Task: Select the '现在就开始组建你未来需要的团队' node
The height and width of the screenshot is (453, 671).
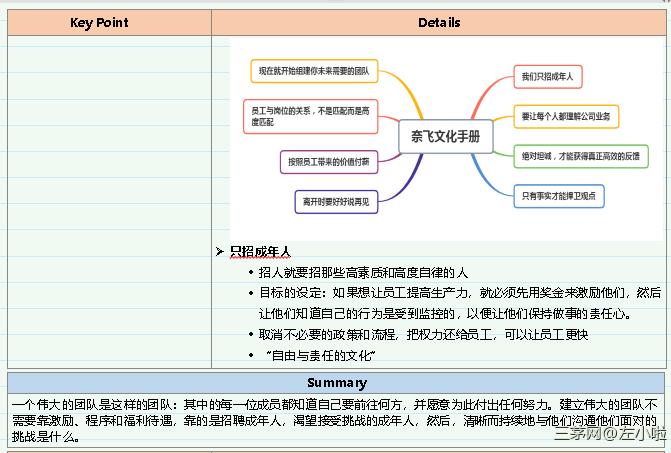Action: (314, 71)
